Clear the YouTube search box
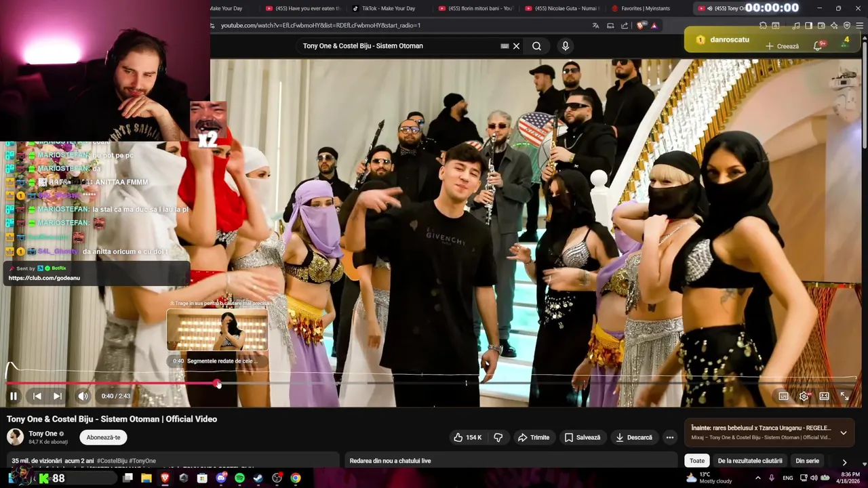Viewport: 868px width, 488px height. [516, 46]
